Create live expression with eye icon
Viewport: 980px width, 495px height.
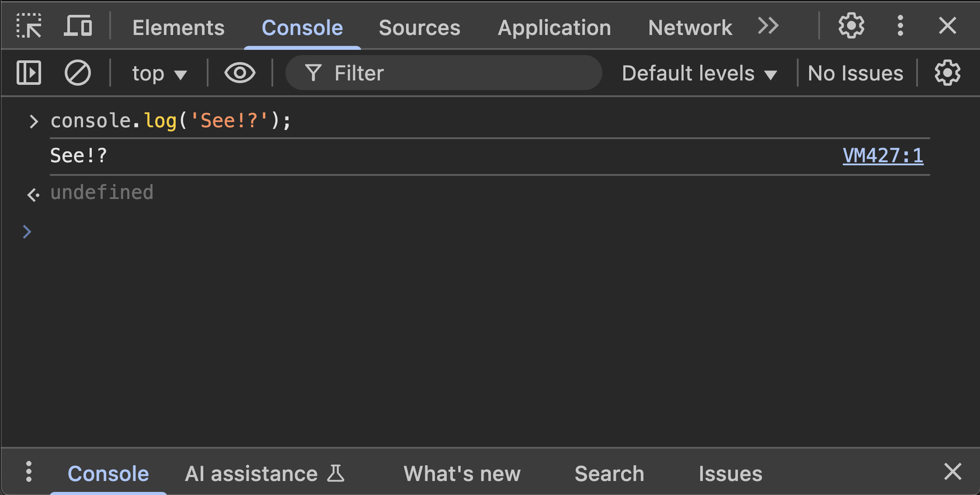pos(240,73)
